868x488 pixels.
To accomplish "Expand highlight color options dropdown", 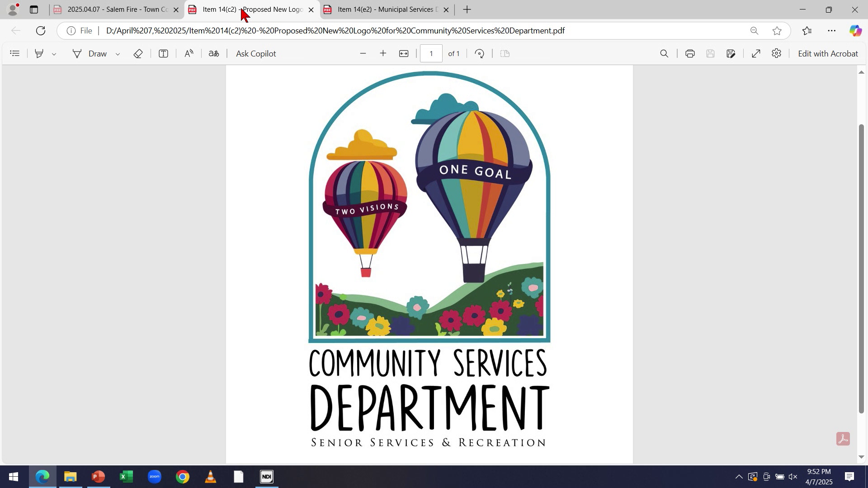I will 54,54.
